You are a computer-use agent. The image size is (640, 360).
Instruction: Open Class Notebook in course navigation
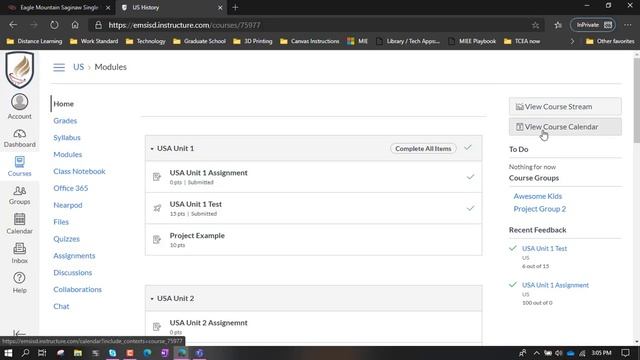[79, 171]
